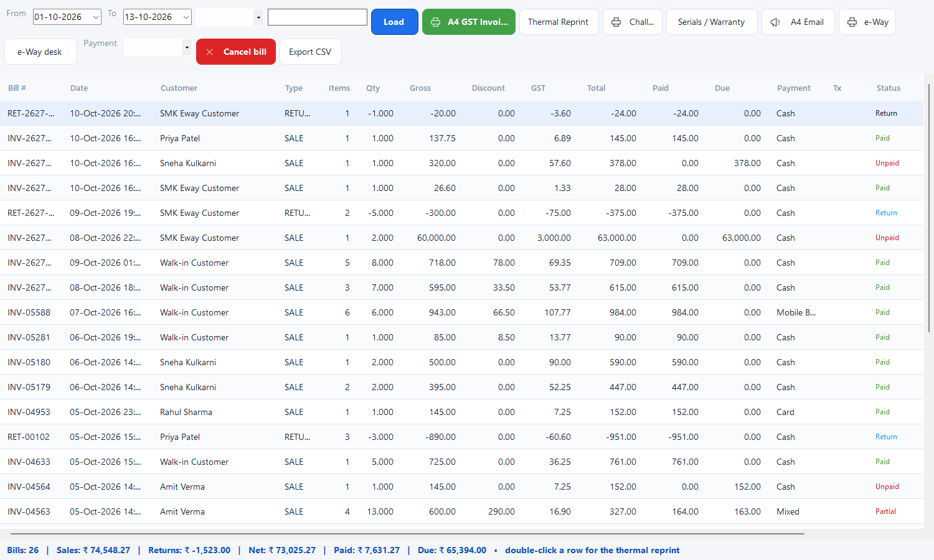Viewport: 934px width, 560px height.
Task: Open Serials / Warranty
Action: [711, 22]
